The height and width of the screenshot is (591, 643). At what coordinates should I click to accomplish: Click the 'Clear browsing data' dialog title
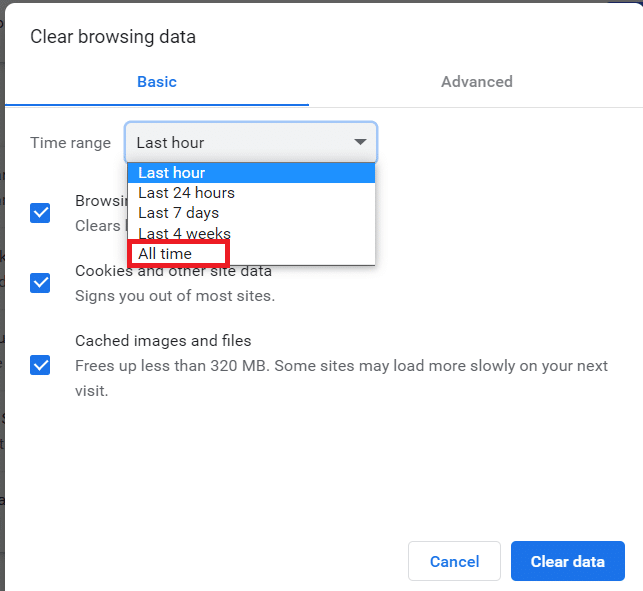click(113, 37)
